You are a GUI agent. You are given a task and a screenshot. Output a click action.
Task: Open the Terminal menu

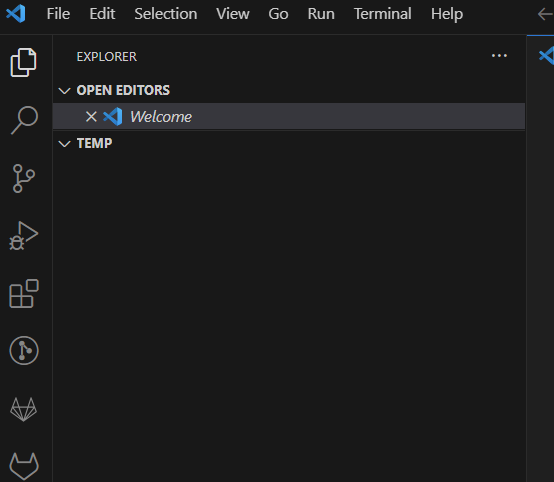383,14
